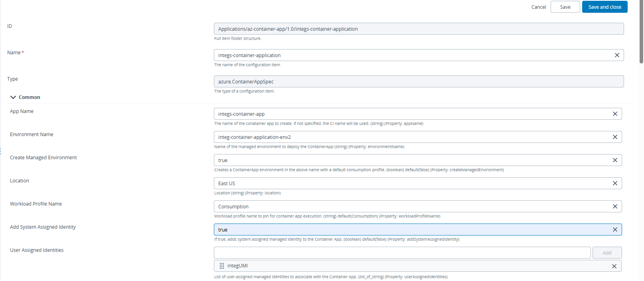644x281 pixels.
Task: Clear the Create Managed Environment value
Action: coord(615,160)
